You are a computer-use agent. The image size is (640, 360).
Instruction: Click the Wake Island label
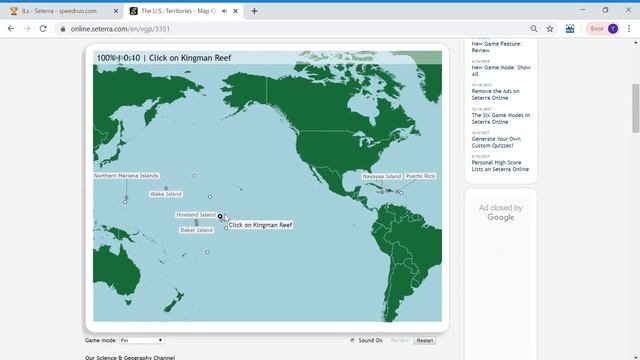coord(166,194)
